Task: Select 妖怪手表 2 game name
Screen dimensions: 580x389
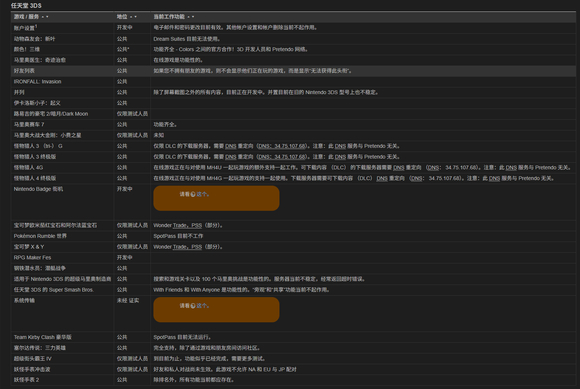Action: (26, 380)
